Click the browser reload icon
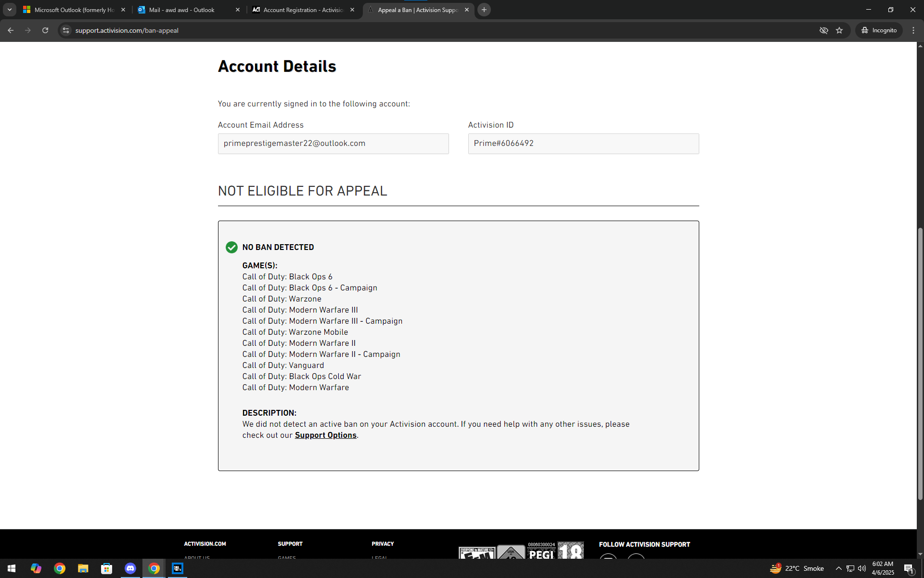Image resolution: width=924 pixels, height=578 pixels. tap(45, 30)
